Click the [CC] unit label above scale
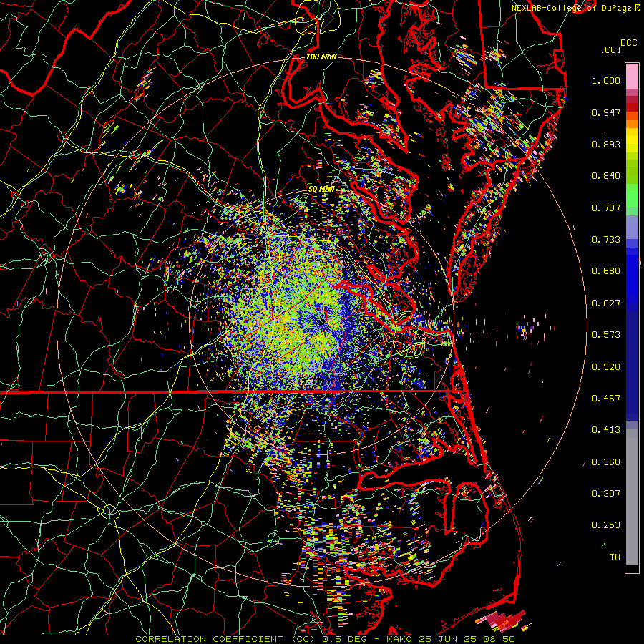 point(610,49)
